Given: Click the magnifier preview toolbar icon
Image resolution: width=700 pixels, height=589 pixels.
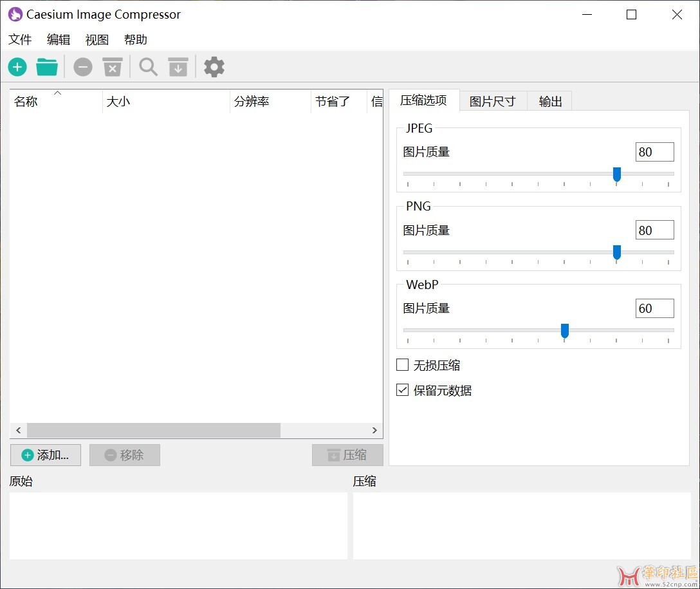Looking at the screenshot, I should (x=149, y=67).
